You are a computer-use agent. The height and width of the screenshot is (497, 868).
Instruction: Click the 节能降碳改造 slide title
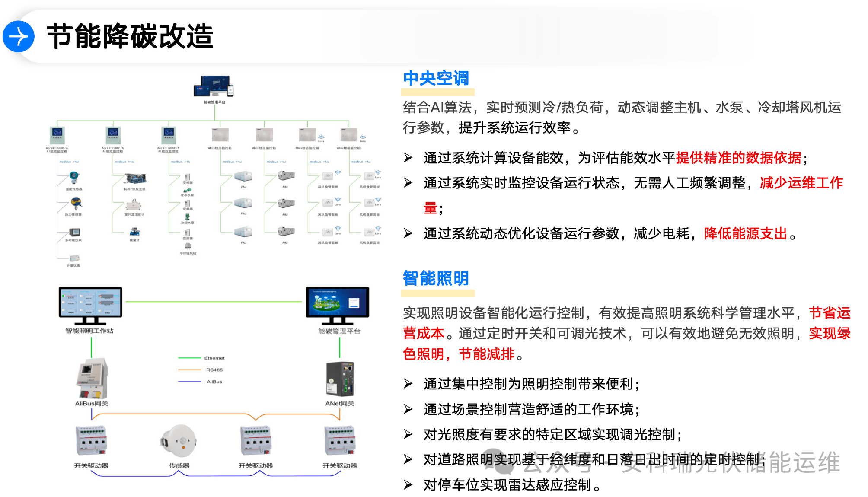(130, 36)
